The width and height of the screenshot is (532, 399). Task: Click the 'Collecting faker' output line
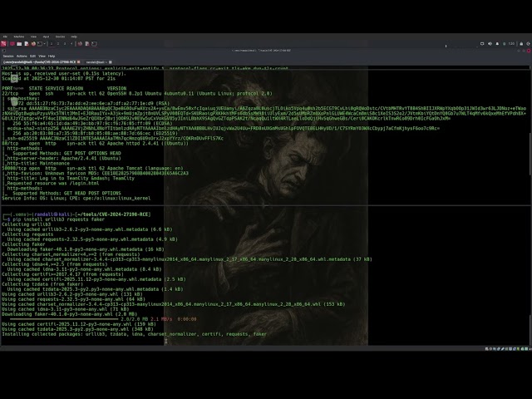pos(23,244)
